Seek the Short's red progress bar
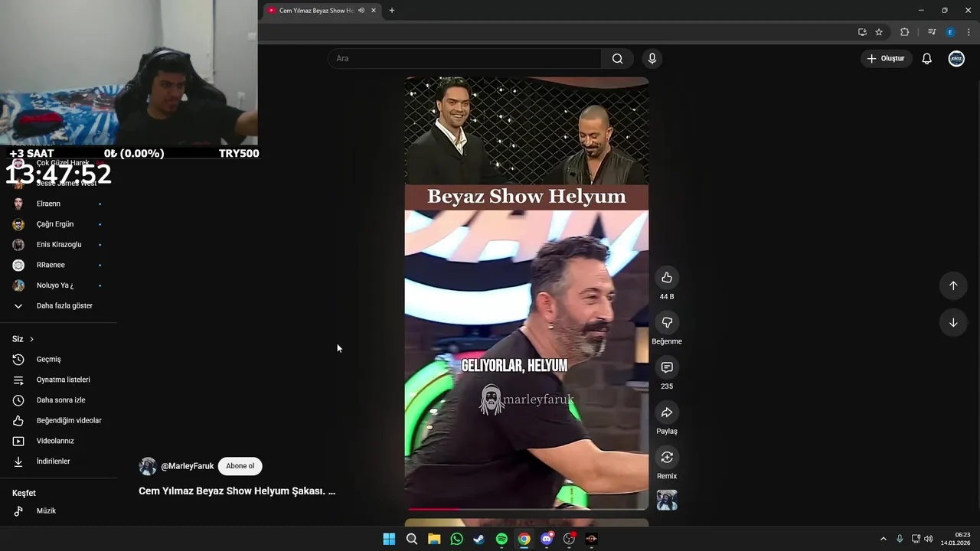 [527, 508]
